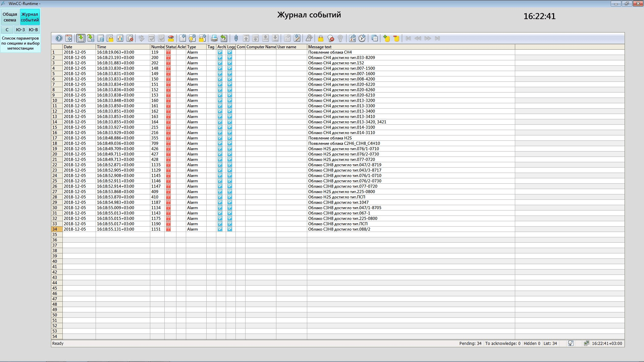
Task: Click the Time column header to sort
Action: pos(122,47)
